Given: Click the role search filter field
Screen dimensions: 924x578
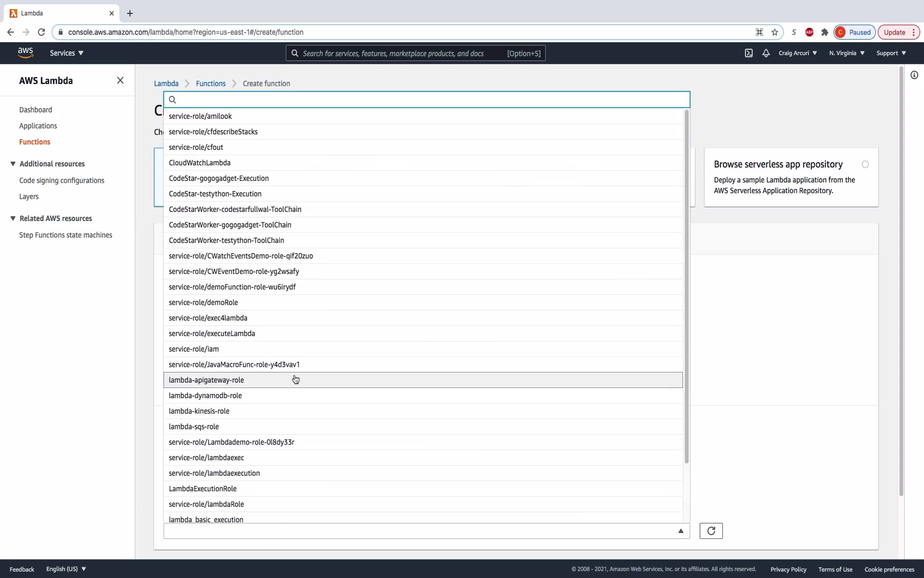Looking at the screenshot, I should click(x=427, y=100).
